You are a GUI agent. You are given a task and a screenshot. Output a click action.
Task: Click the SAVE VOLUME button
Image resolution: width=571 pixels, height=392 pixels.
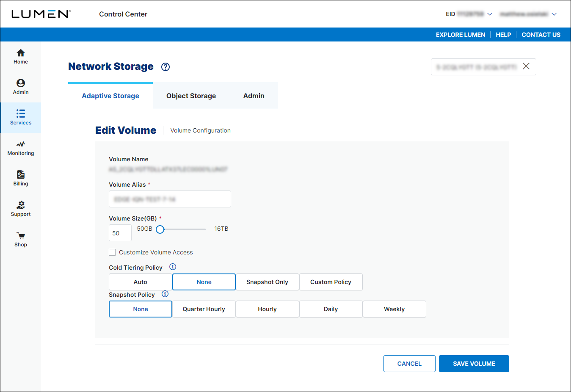pos(474,364)
